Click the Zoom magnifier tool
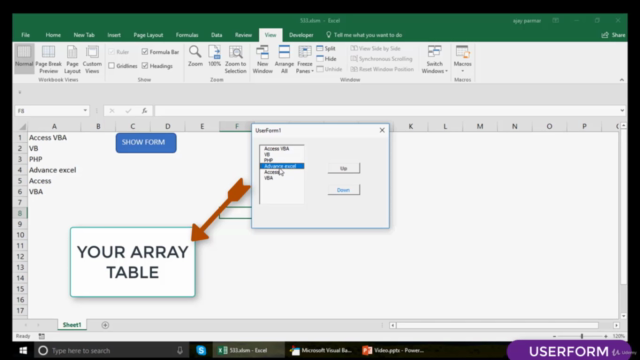This screenshot has width=640, height=360. 195,56
